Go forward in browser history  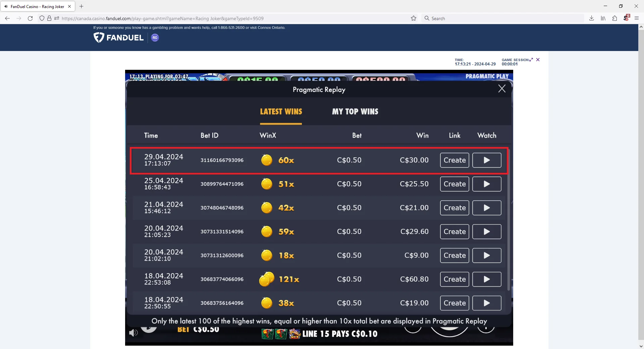point(19,18)
